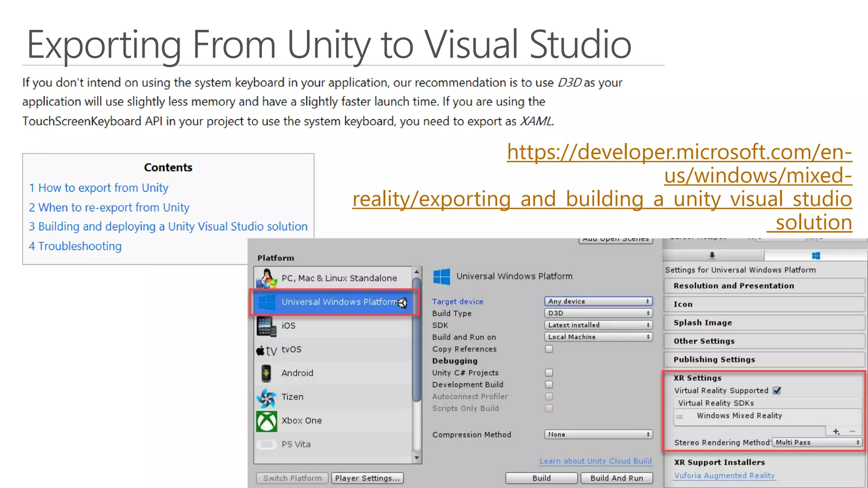The height and width of the screenshot is (488, 868).
Task: Click the iOS platform icon
Action: [x=266, y=326]
